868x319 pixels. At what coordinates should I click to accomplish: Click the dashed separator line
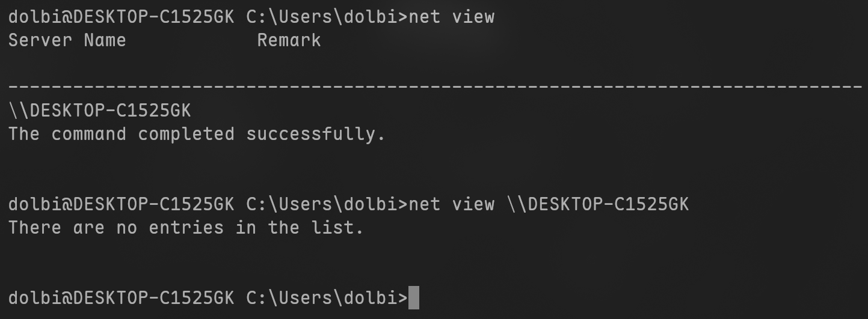[x=434, y=88]
